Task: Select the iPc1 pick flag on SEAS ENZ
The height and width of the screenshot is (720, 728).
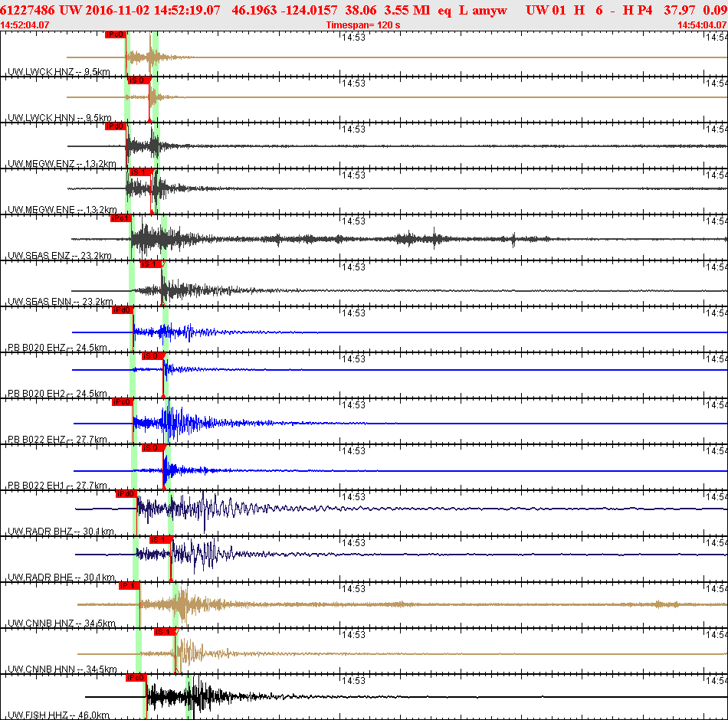Action: 121,218
